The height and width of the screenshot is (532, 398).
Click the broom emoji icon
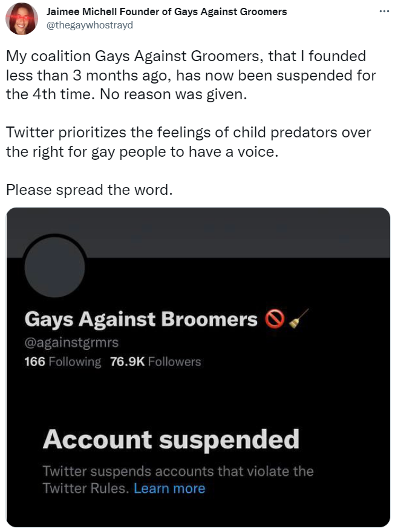pos(298,319)
